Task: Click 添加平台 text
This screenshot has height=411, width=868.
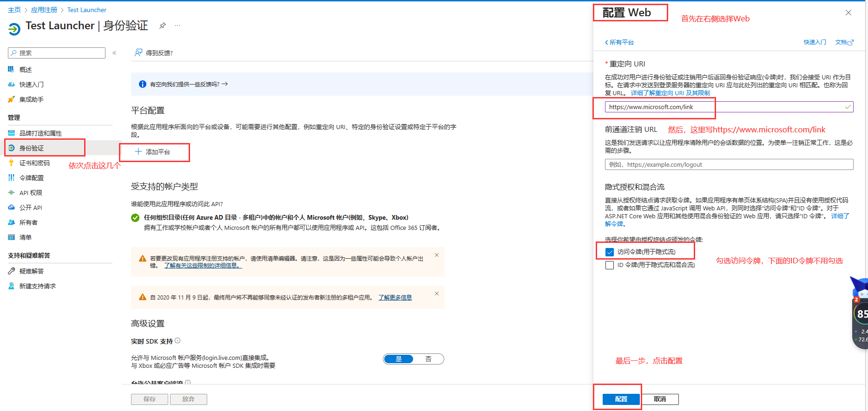Action: tap(158, 152)
